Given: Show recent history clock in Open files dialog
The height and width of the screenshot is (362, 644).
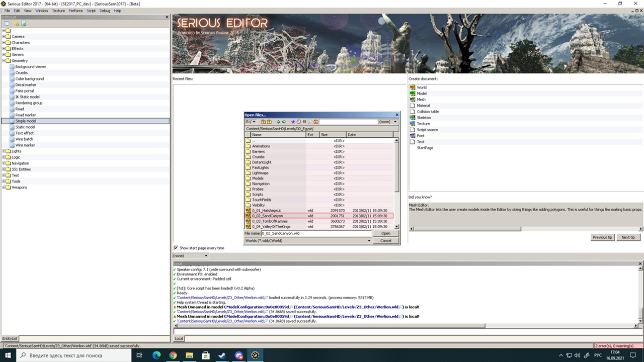Looking at the screenshot, I should tap(298, 122).
